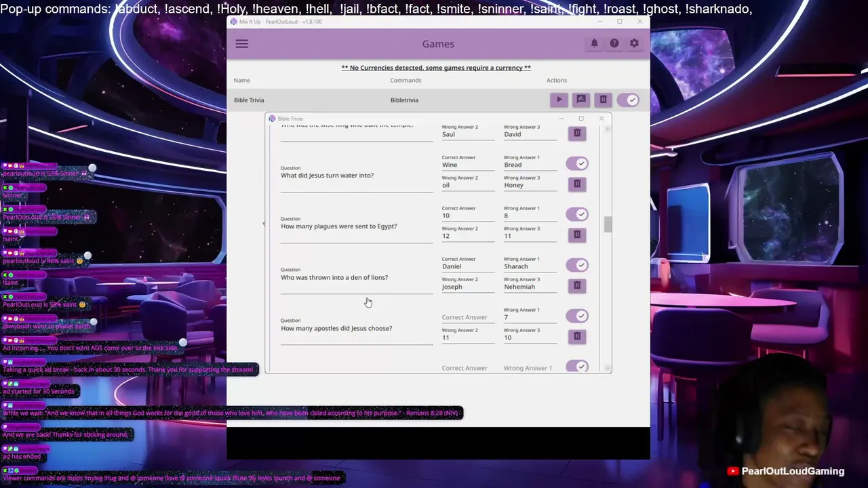Toggle the bottom partially visible question switch
Viewport: 868px width, 488px height.
(577, 367)
